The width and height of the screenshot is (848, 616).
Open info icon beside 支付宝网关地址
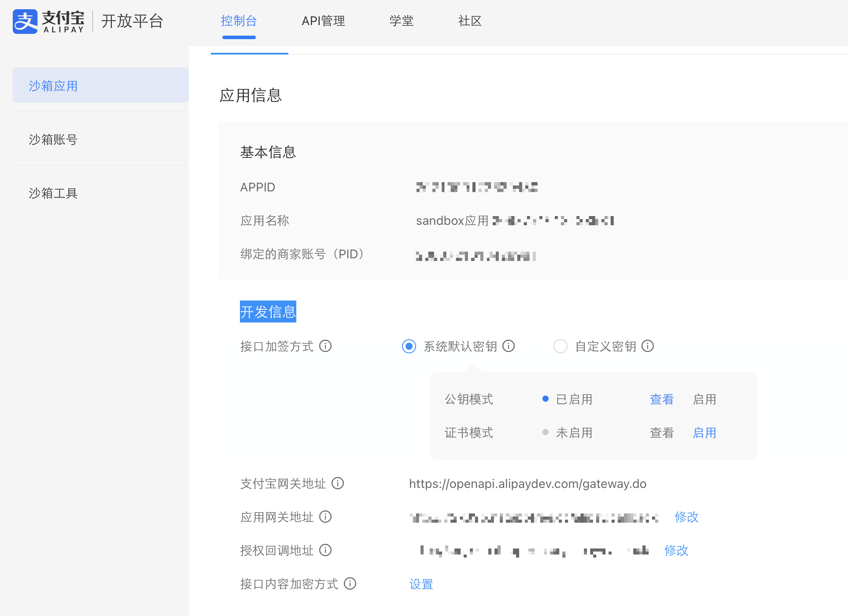[338, 484]
